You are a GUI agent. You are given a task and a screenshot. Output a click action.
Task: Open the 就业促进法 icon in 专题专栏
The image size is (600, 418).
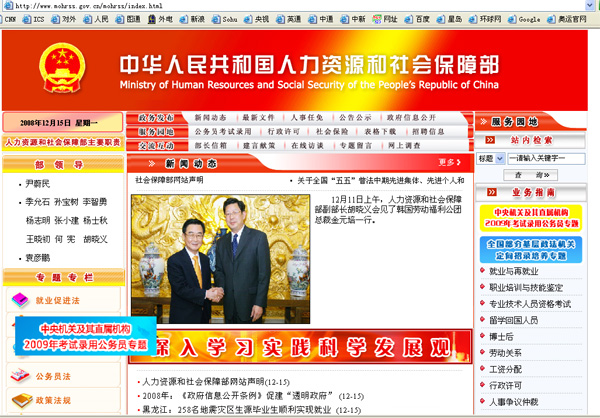(x=19, y=299)
